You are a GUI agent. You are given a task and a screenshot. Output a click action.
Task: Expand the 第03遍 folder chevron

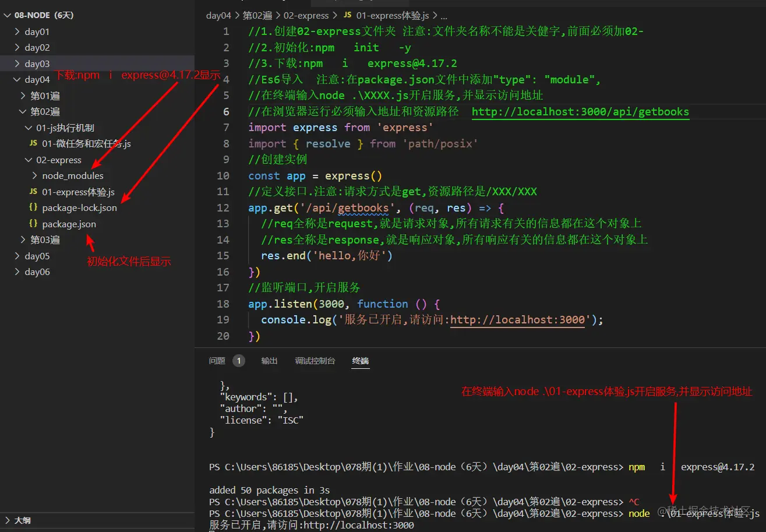click(x=23, y=239)
